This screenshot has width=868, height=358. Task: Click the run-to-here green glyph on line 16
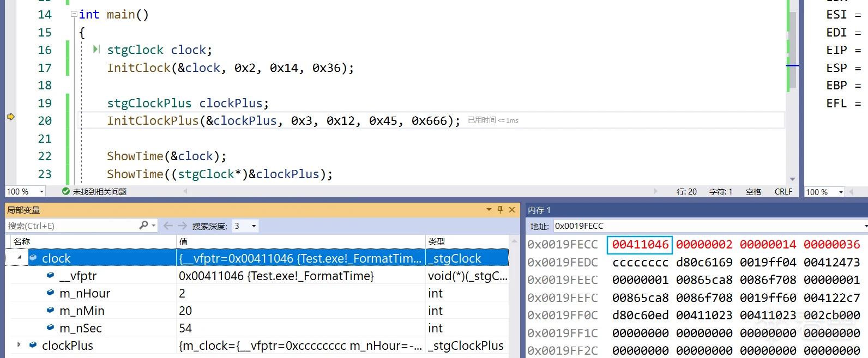(x=97, y=50)
